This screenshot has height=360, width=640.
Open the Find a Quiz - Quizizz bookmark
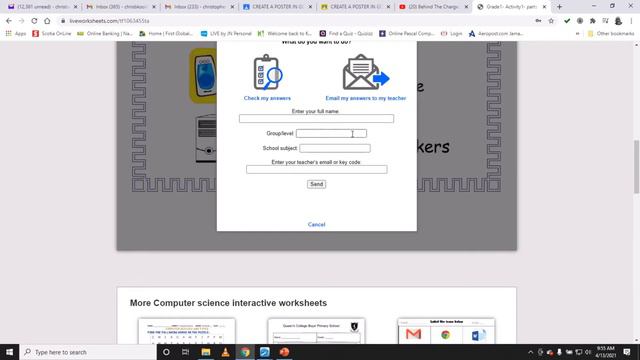(x=346, y=33)
